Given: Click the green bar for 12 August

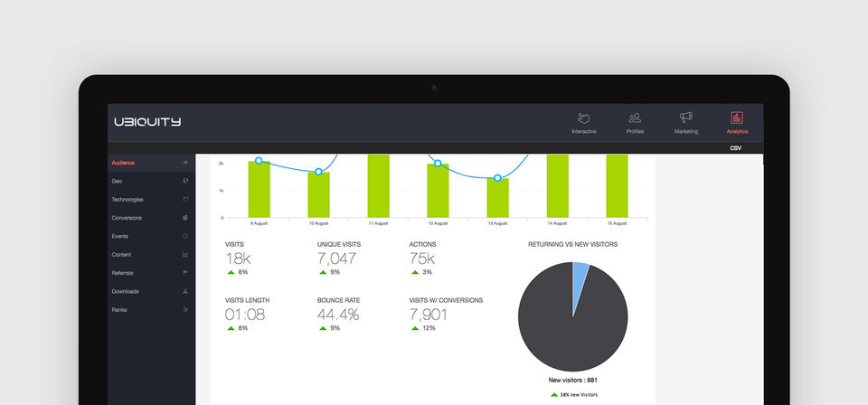Looking at the screenshot, I should [x=438, y=191].
